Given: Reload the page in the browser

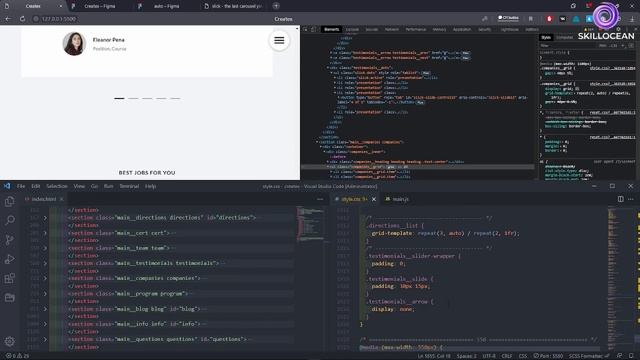Looking at the screenshot, I should [x=22, y=19].
